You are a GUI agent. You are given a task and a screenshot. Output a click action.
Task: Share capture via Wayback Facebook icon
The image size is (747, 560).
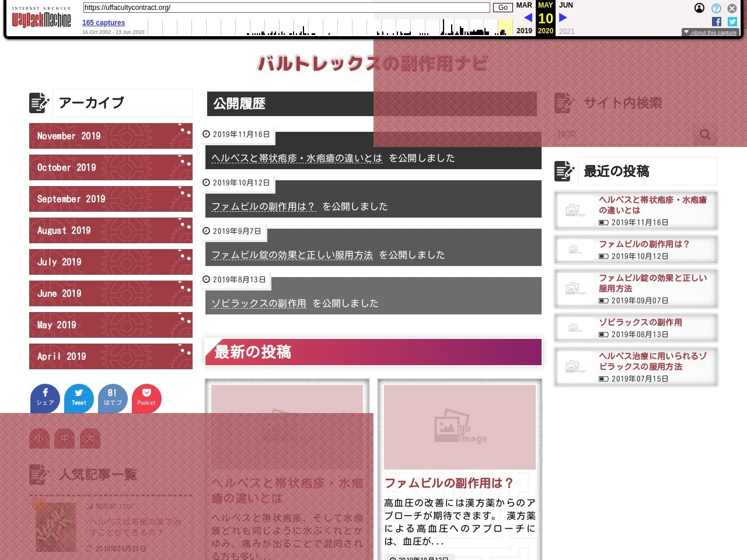(717, 22)
